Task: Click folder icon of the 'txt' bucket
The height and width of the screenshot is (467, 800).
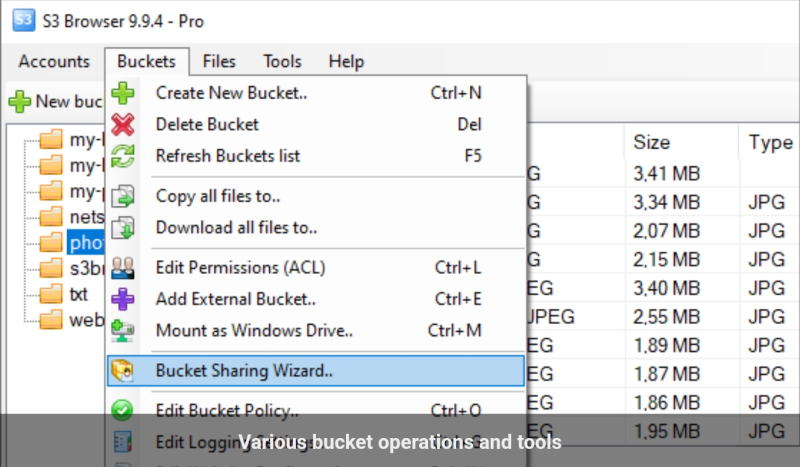Action: point(51,294)
